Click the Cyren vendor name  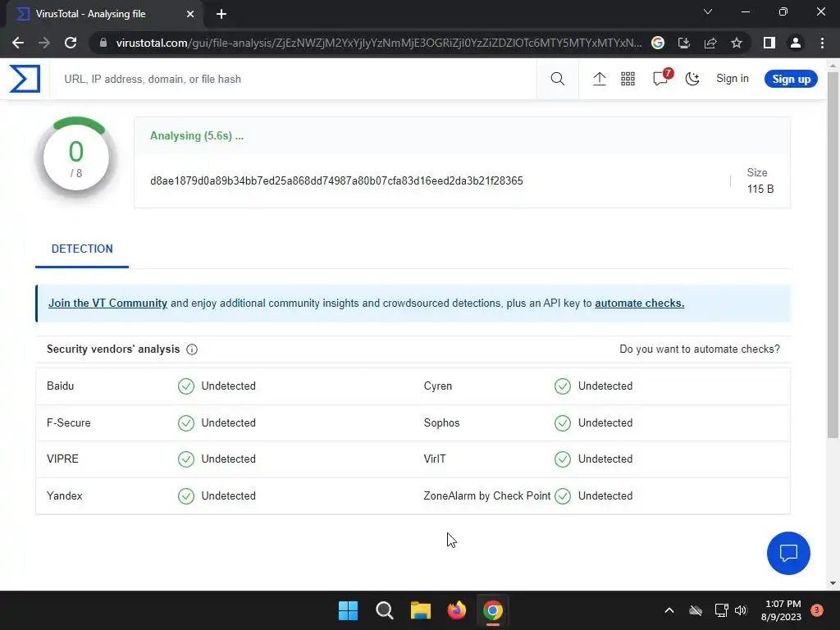point(438,386)
